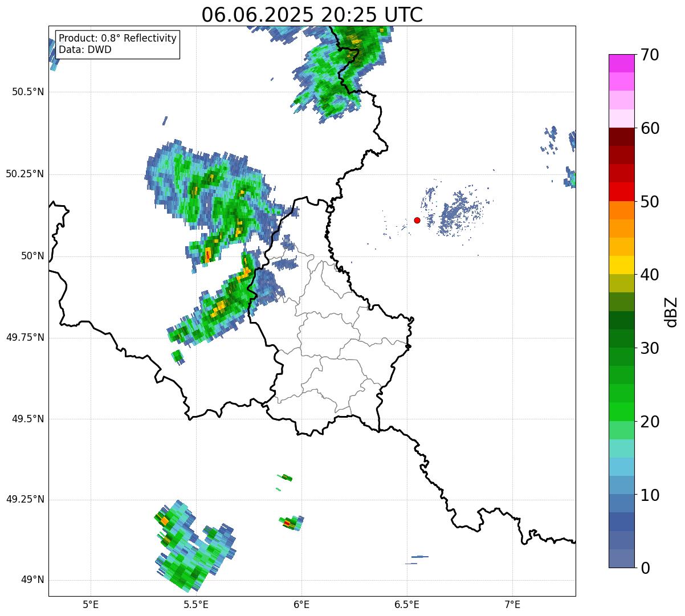The height and width of the screenshot is (616, 685).
Task: Click the dark maroon swatch below 60
Action: click(622, 137)
